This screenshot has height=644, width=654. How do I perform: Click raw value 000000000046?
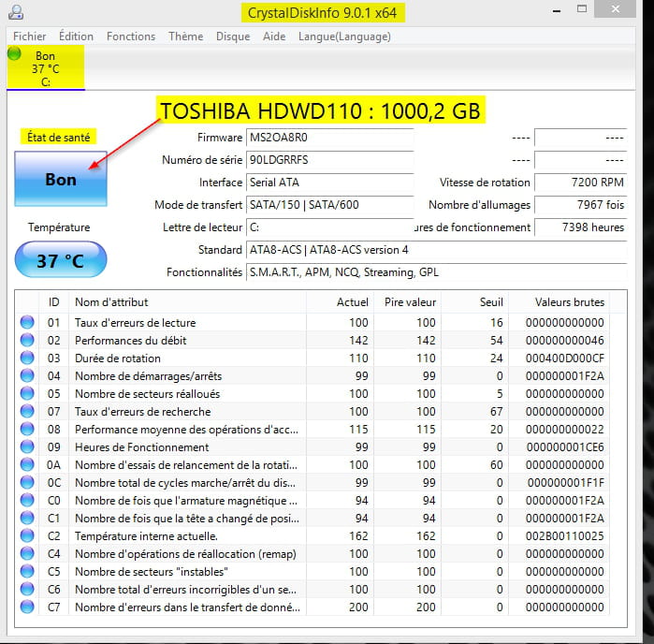coord(565,340)
